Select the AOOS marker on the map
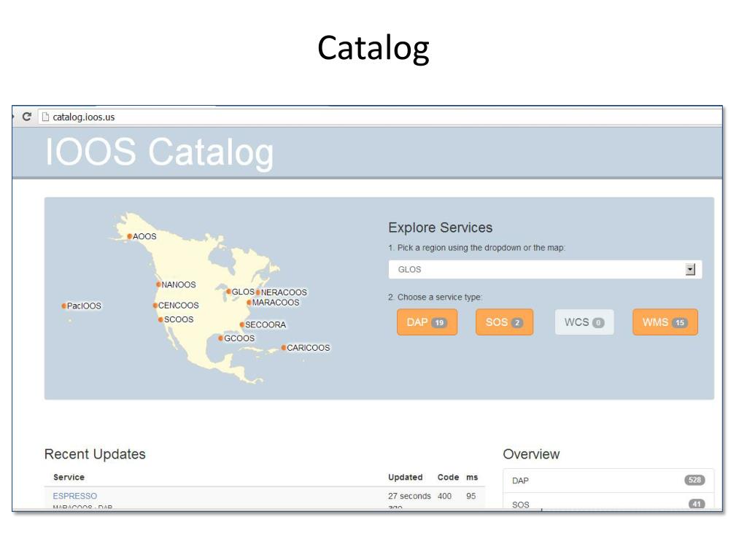Viewport: 747px width, 560px height. click(130, 236)
